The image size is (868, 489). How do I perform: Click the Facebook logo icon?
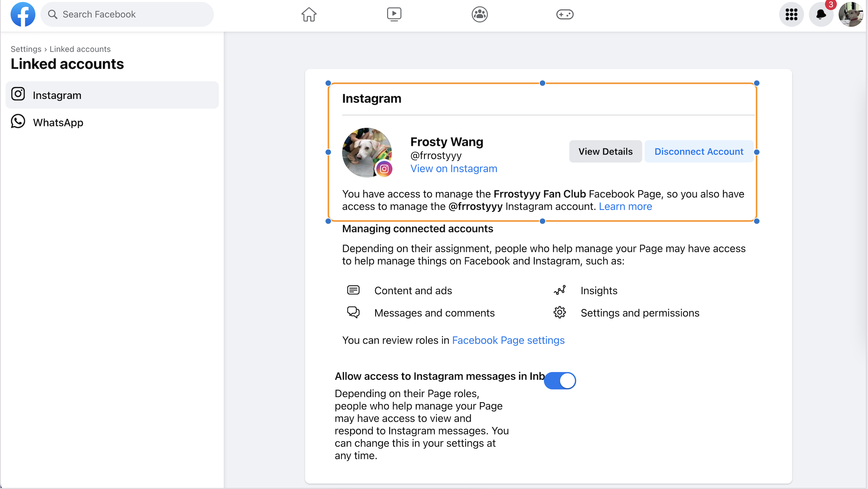tap(23, 14)
